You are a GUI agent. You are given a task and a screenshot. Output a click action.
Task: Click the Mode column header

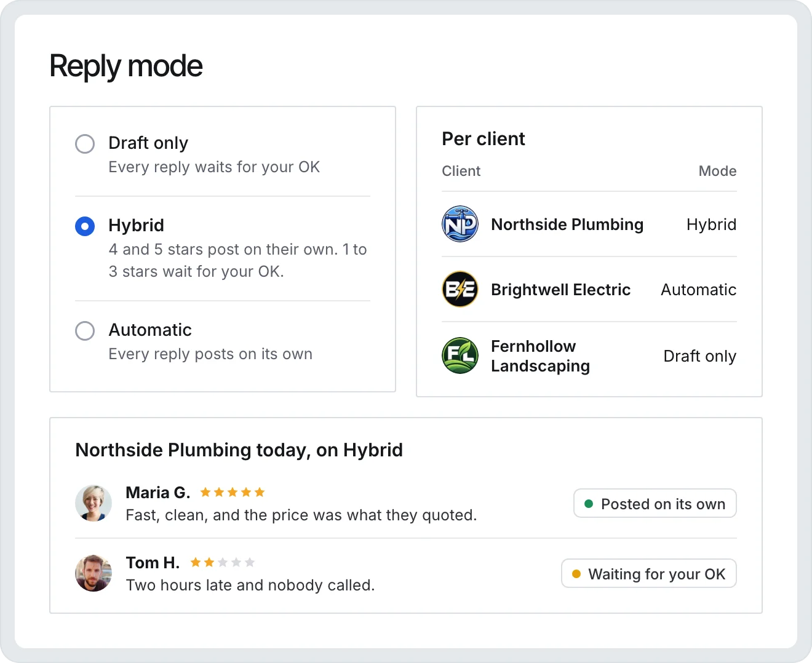(x=717, y=171)
